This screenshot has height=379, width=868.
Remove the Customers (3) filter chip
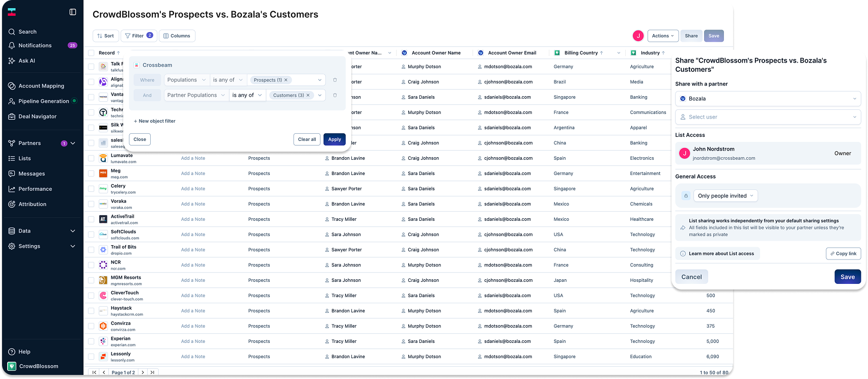point(308,95)
